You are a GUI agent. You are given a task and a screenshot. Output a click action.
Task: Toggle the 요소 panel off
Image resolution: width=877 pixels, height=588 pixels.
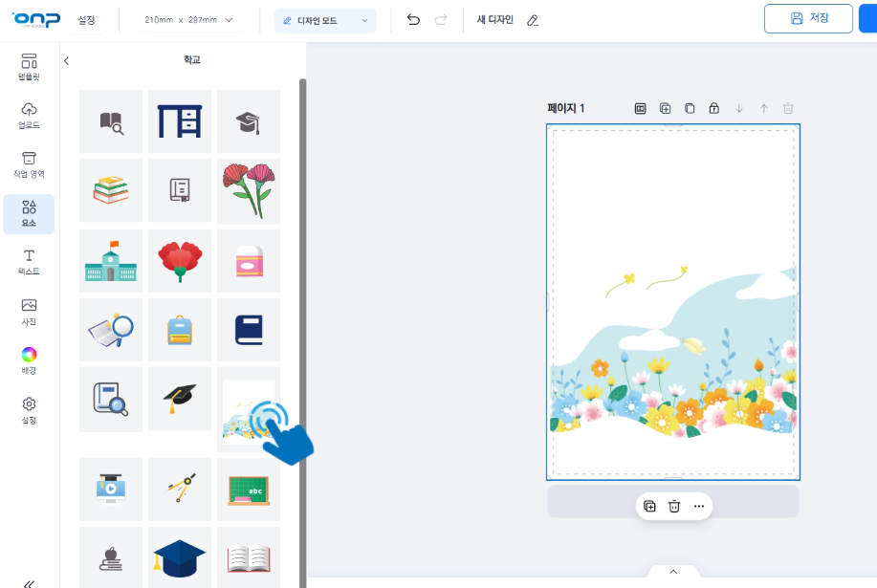coord(29,213)
